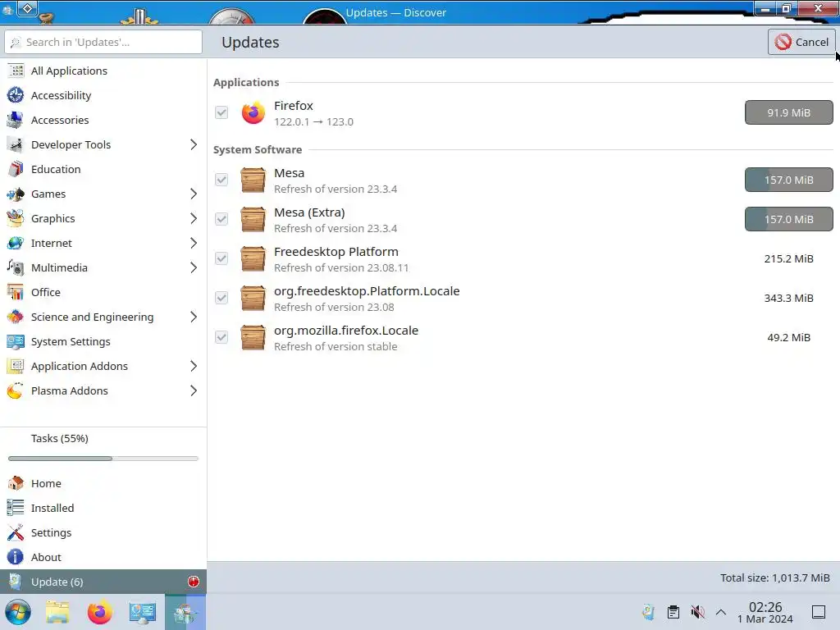Select the org.mozilla.firefox.Locale row

click(523, 337)
